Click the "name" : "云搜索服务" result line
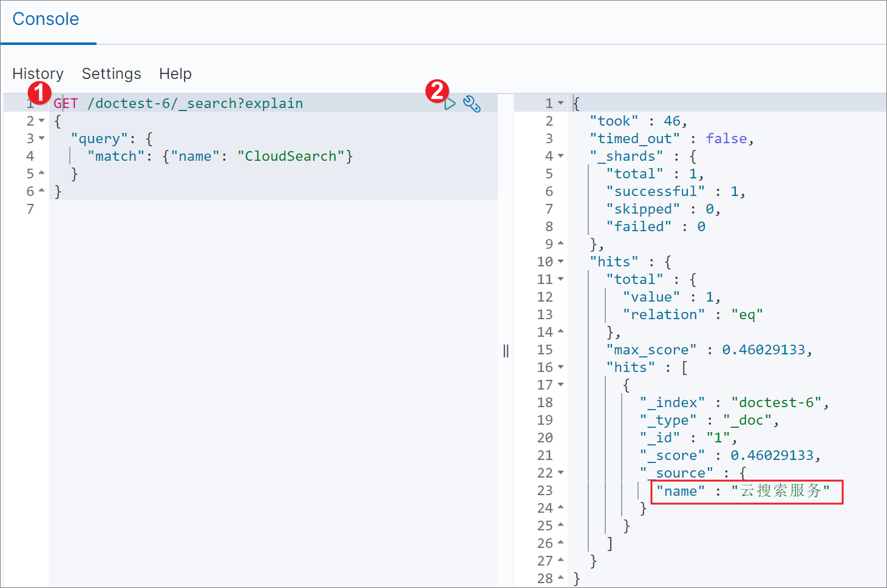Viewport: 887px width, 588px height. (743, 490)
